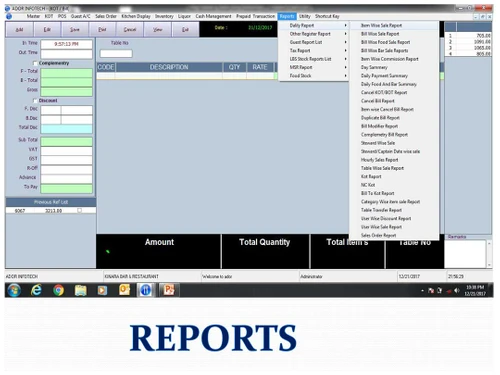The height and width of the screenshot is (375, 500).
Task: Check the box beside previous ref 6067
Action: [x=79, y=210]
